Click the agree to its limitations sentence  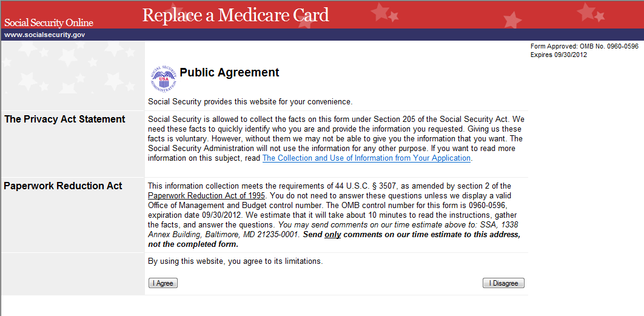pyautogui.click(x=235, y=261)
